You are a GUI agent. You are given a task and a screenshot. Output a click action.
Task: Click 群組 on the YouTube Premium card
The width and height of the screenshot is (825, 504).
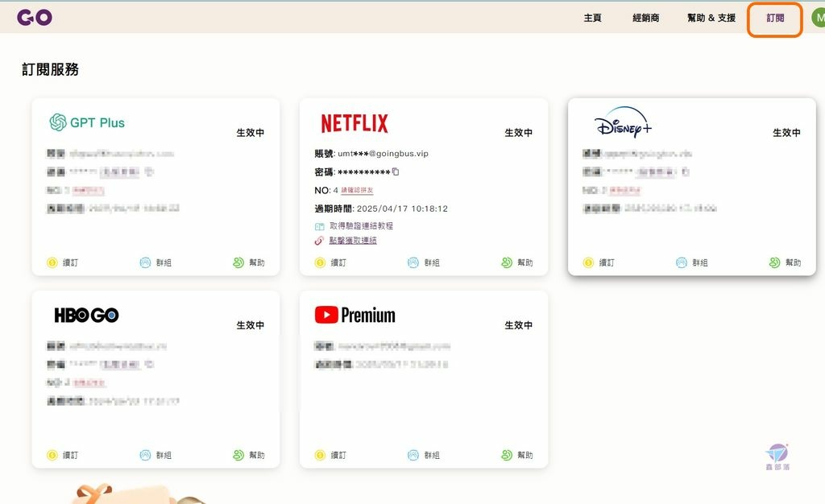[424, 455]
